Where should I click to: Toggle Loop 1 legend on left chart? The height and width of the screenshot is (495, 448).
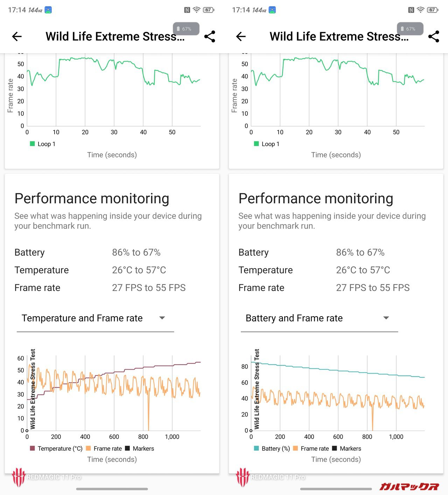click(x=43, y=144)
